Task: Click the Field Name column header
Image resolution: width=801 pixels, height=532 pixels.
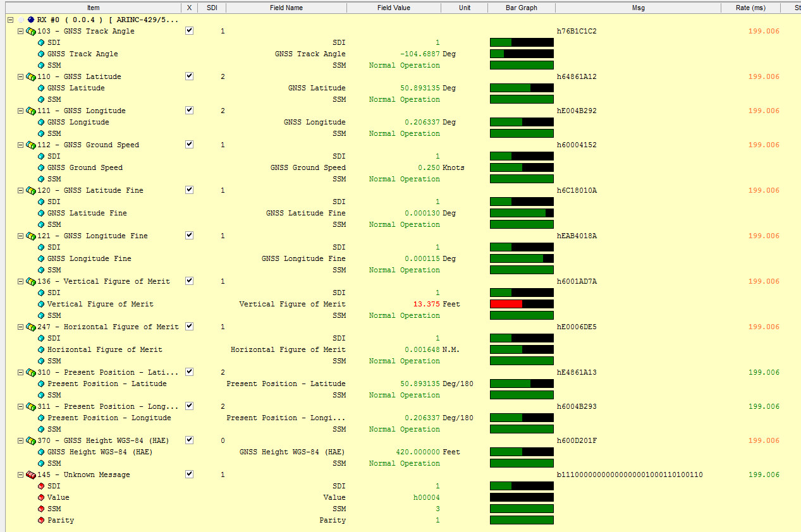Action: (286, 8)
